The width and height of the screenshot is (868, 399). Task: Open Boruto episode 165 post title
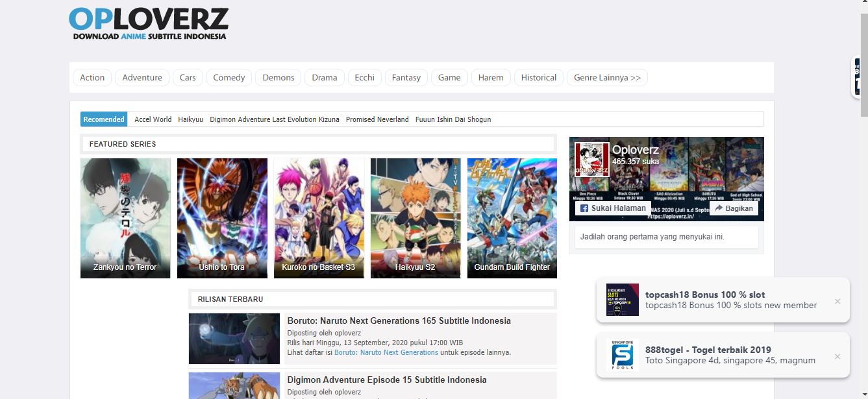click(x=399, y=320)
